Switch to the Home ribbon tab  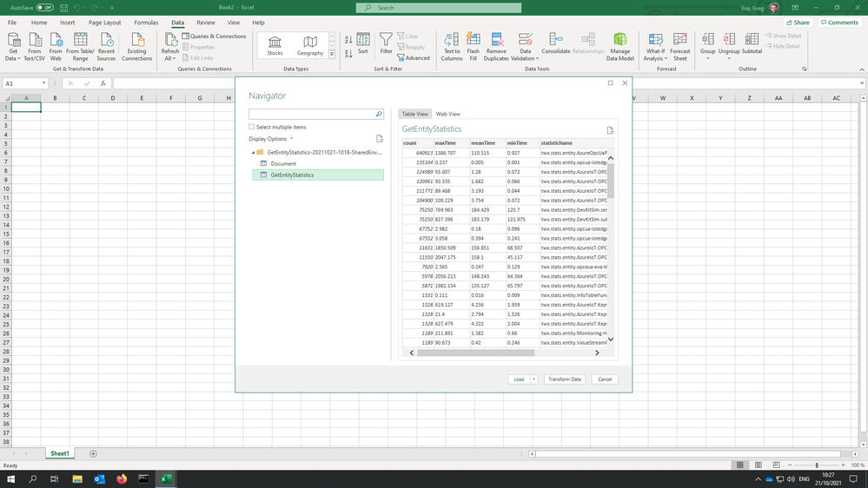39,23
